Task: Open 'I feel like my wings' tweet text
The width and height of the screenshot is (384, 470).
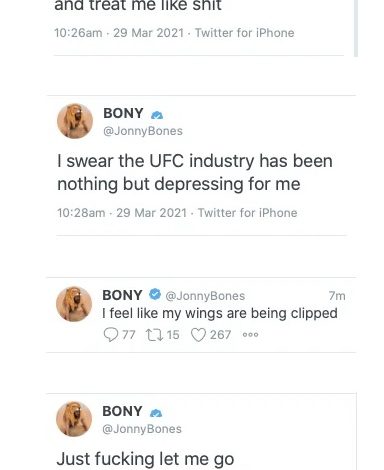Action: click(220, 313)
